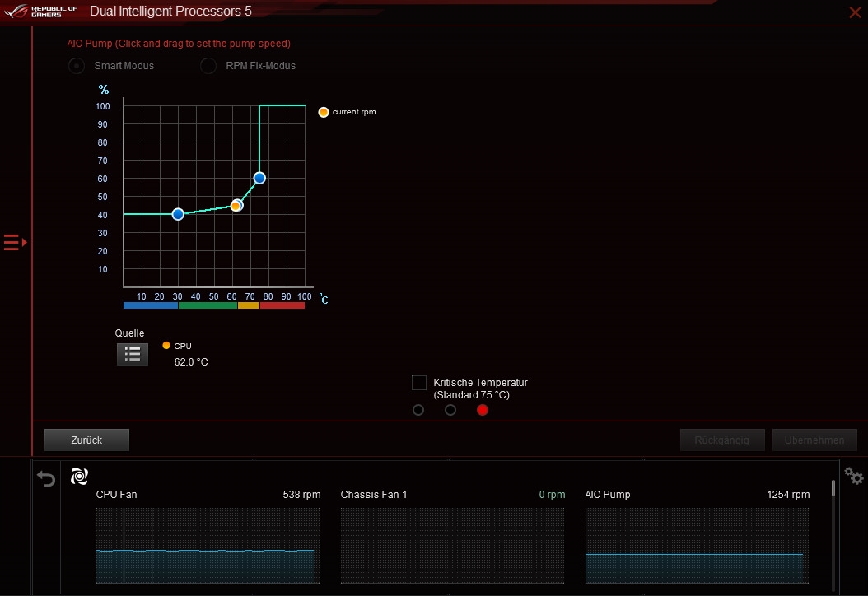The image size is (868, 596).
Task: Click the AIO Pump rpm graph
Action: click(x=696, y=544)
